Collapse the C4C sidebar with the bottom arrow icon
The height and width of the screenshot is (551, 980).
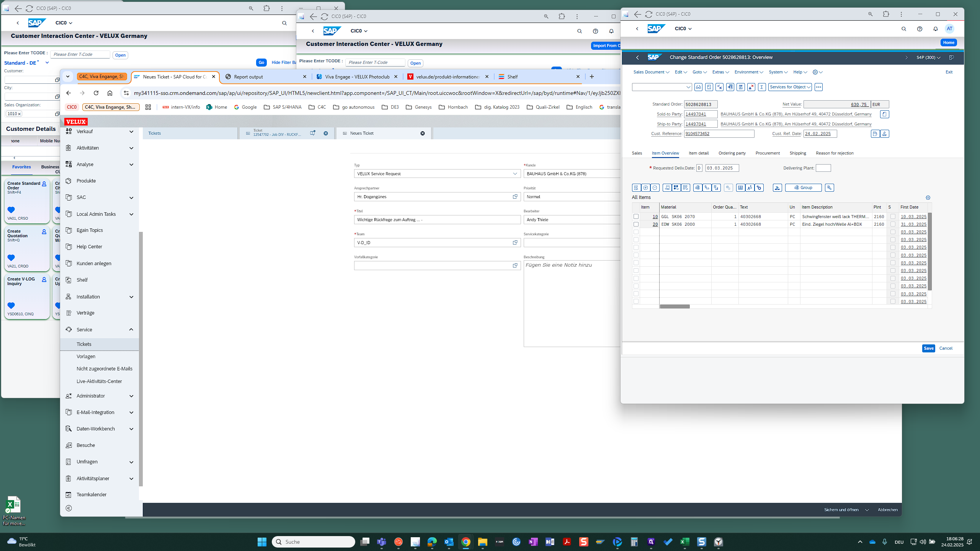69,509
